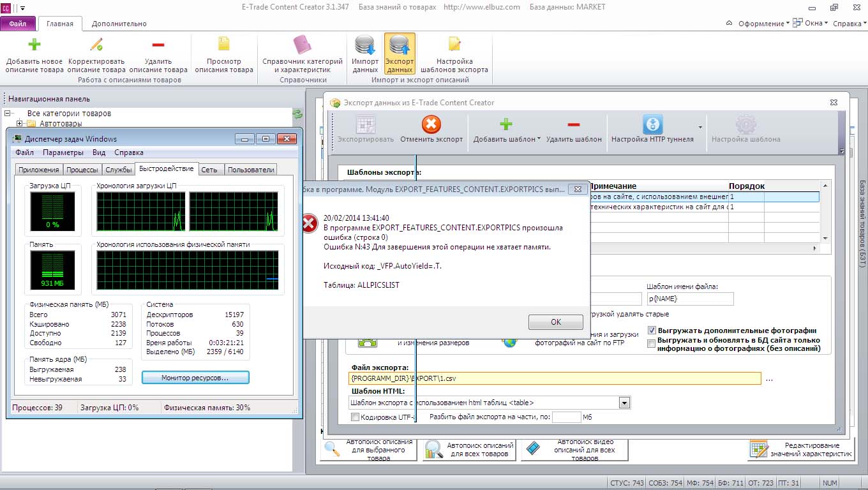Click 'Автопоиск описания для выбранного товара' magnifier button
This screenshot has width=868, height=490.
(370, 449)
